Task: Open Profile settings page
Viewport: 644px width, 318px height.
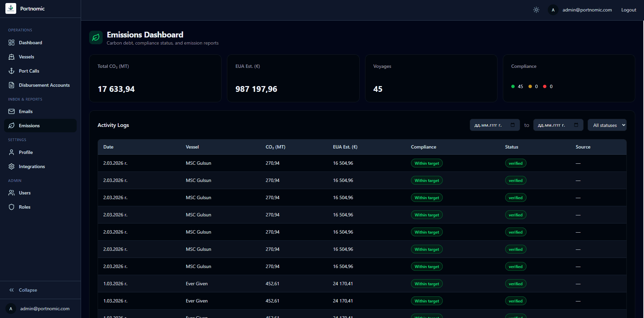Action: coord(26,152)
